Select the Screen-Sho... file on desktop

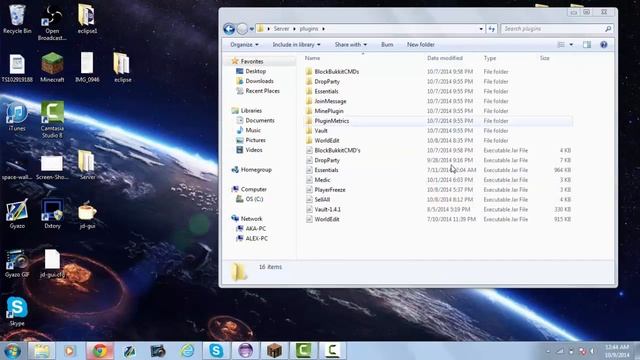(x=52, y=168)
